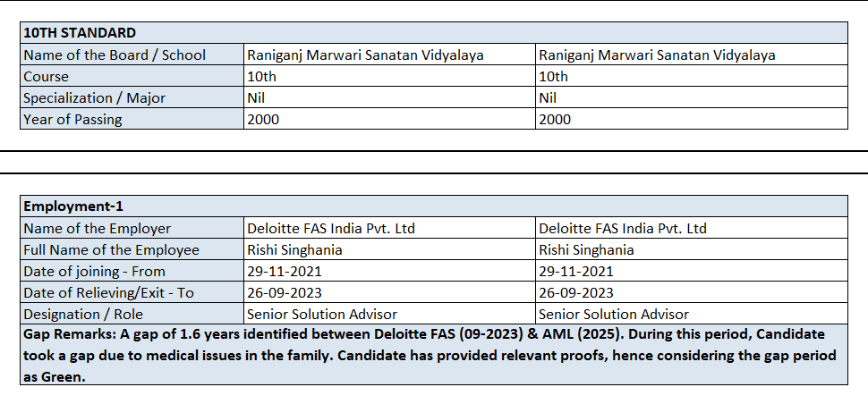Select 26-09-2023 in the last column
This screenshot has width=868, height=404.
tap(575, 292)
